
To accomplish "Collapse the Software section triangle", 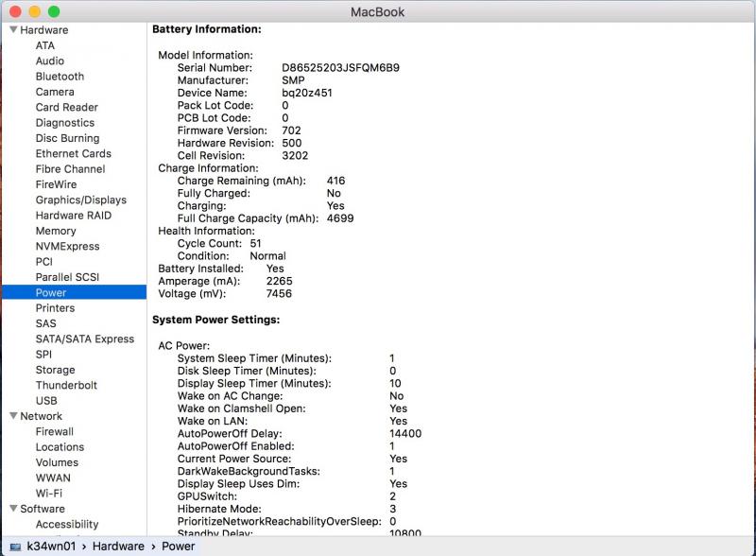I will click(13, 508).
